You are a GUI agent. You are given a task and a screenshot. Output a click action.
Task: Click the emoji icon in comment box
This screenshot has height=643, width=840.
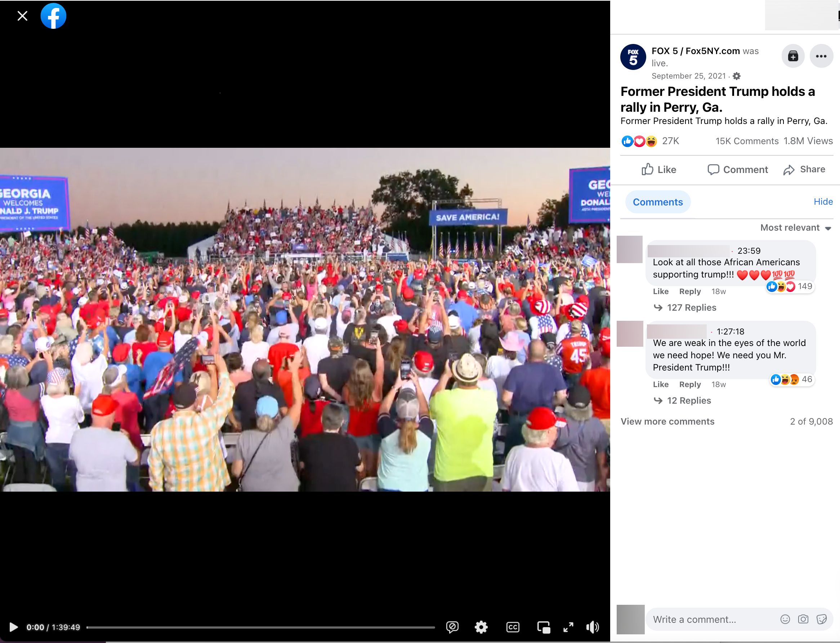click(x=785, y=619)
